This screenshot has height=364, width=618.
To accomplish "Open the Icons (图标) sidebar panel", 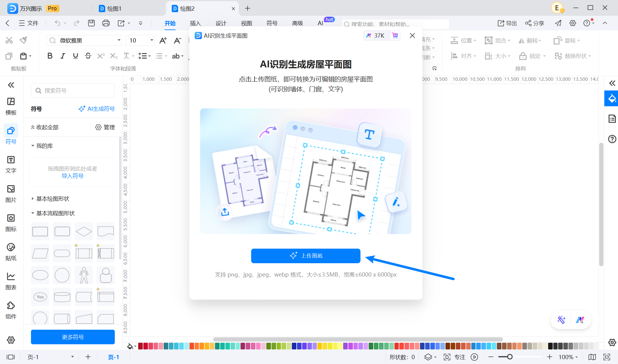I will coord(11,223).
